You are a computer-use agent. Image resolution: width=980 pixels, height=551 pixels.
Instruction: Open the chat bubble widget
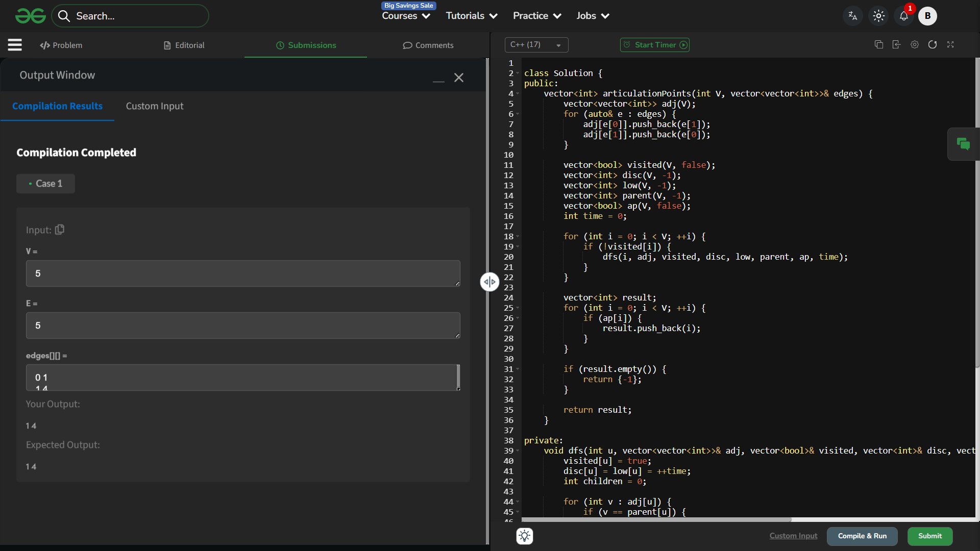[x=963, y=144]
